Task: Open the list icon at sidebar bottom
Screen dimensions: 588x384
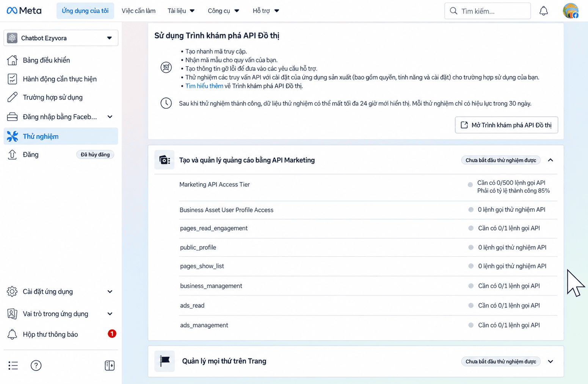Action: [13, 365]
